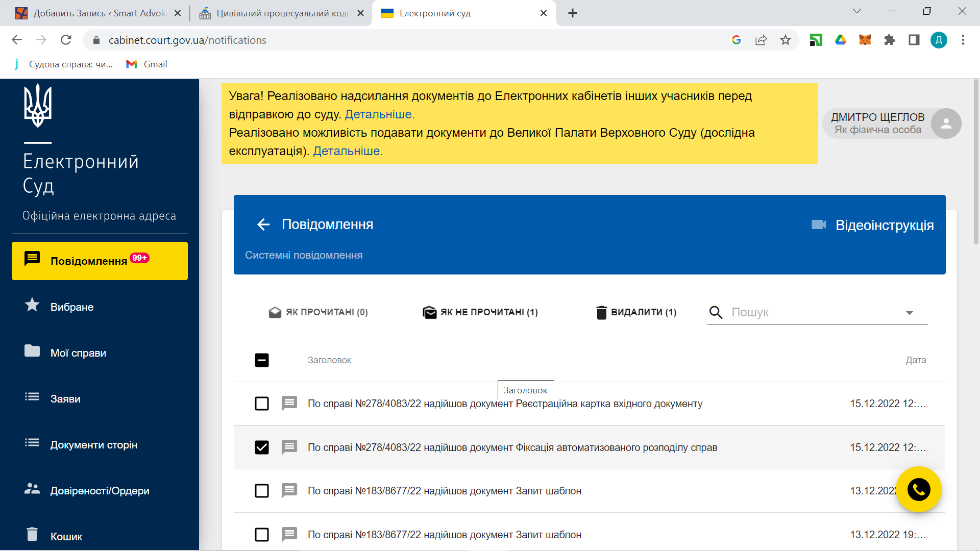Toggle the select-all checkbox in table header

(262, 360)
